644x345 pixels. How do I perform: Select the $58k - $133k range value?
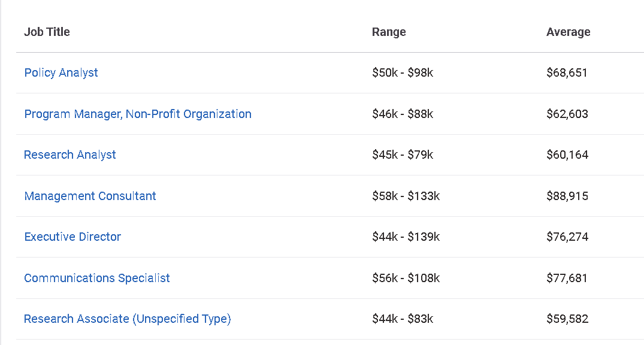click(x=406, y=196)
